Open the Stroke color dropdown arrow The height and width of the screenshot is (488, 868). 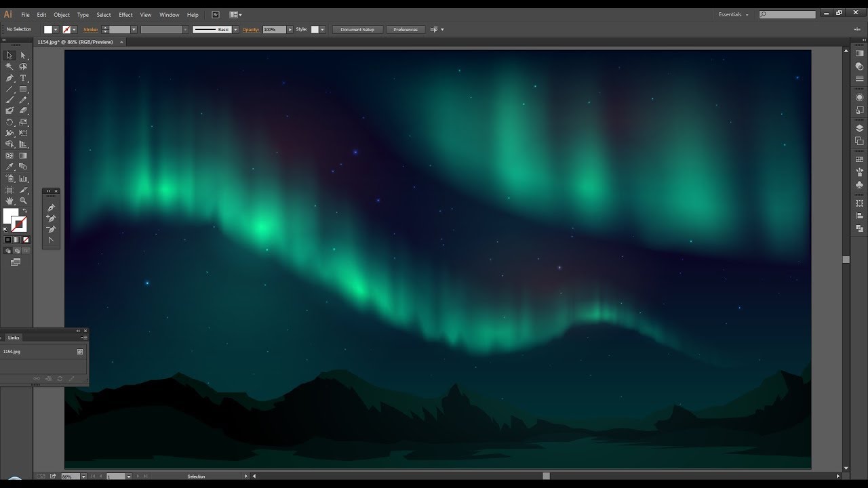click(x=75, y=29)
